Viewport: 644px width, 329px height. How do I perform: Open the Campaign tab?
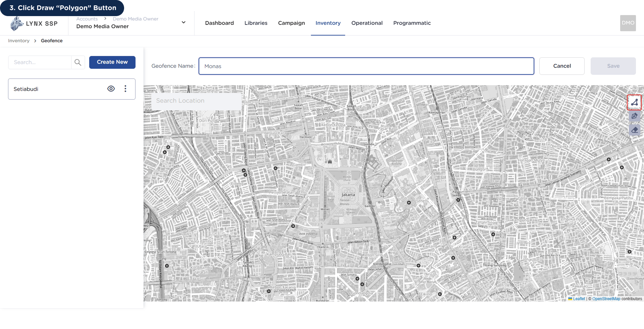[291, 23]
